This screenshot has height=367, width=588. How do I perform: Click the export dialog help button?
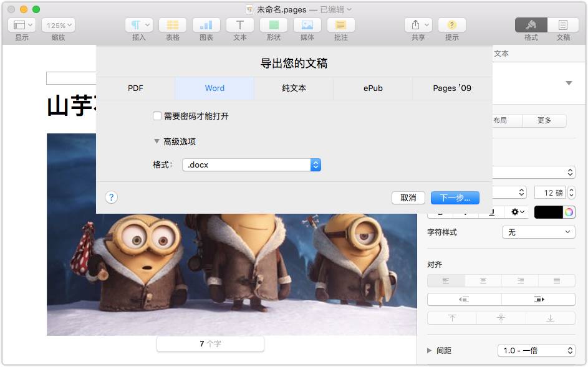[112, 197]
